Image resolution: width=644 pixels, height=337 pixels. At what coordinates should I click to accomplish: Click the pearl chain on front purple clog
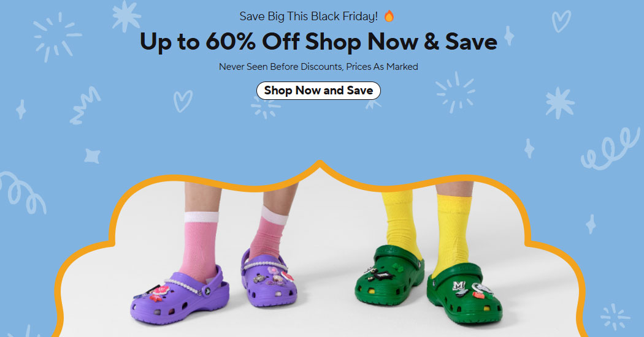click(184, 286)
